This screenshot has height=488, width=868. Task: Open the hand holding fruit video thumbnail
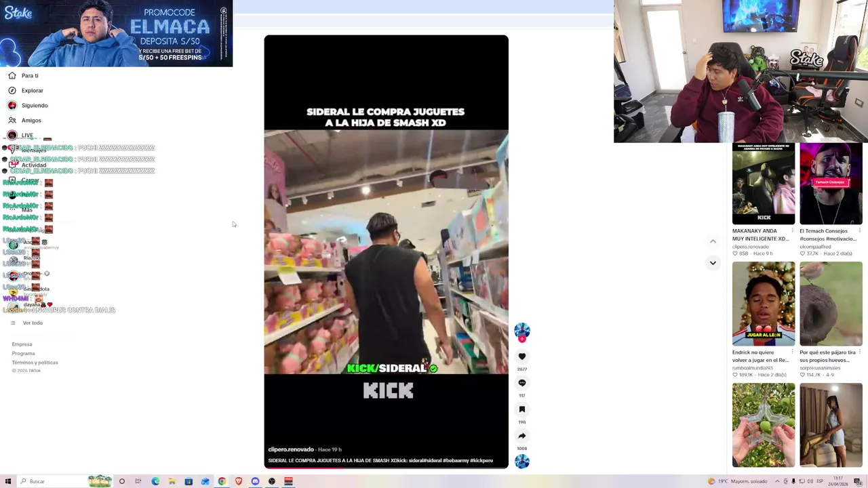pyautogui.click(x=764, y=425)
